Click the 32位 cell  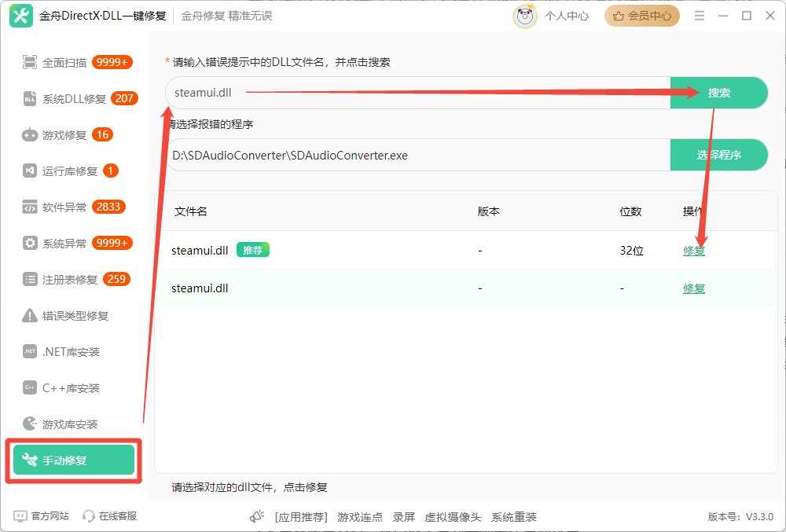click(x=632, y=251)
